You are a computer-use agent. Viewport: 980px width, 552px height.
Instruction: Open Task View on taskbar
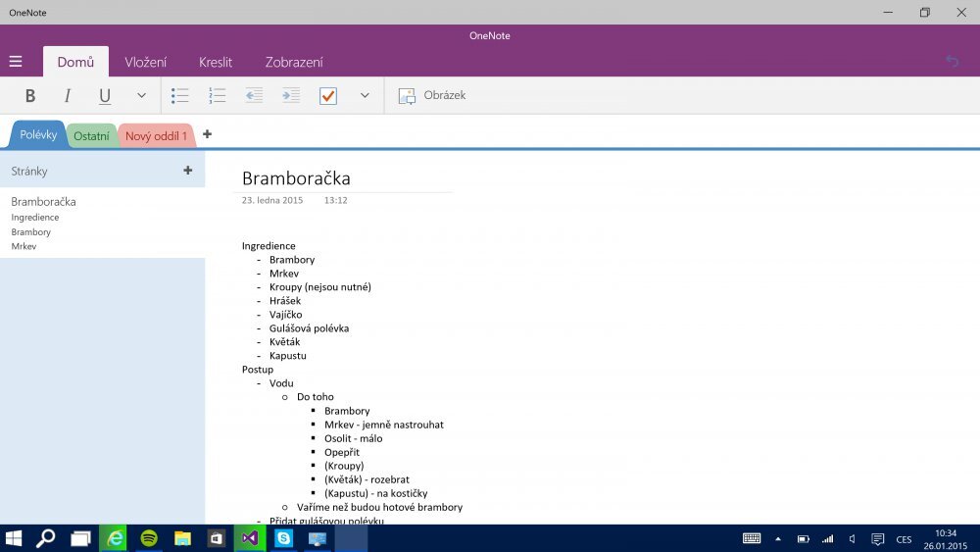[80, 538]
